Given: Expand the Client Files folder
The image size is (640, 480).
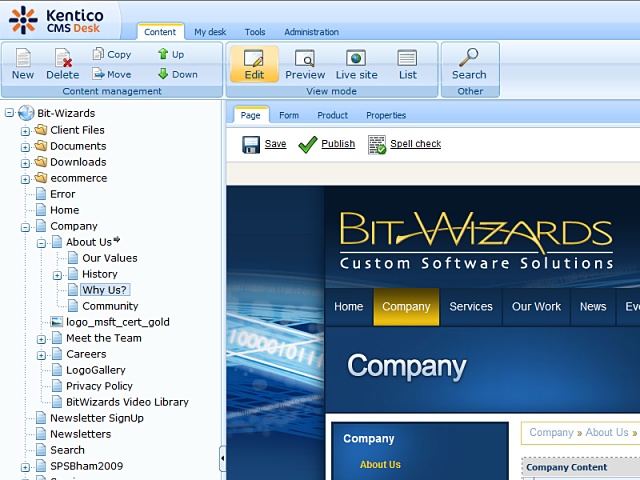Looking at the screenshot, I should pos(25,131).
